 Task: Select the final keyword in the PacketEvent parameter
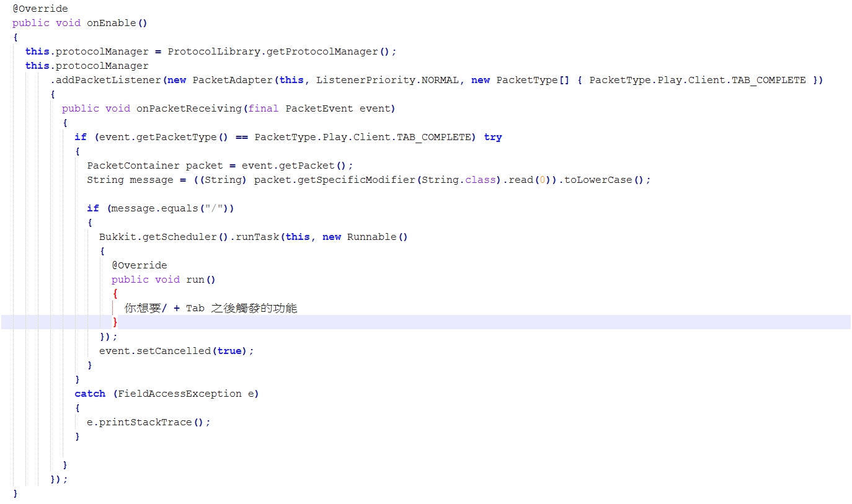[262, 108]
